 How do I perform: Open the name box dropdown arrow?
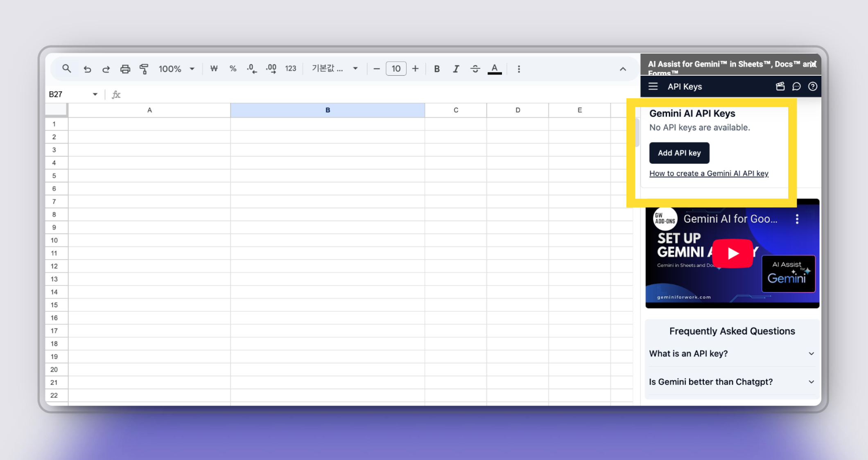click(95, 95)
